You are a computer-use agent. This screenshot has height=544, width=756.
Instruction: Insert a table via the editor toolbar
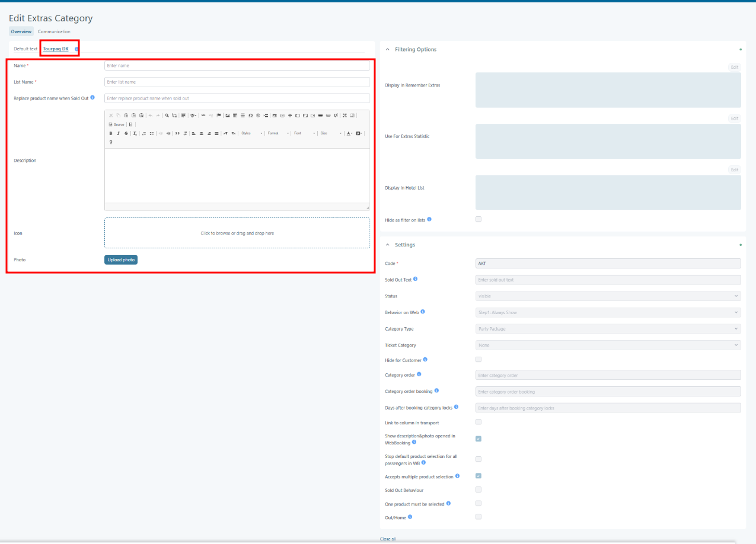[235, 116]
